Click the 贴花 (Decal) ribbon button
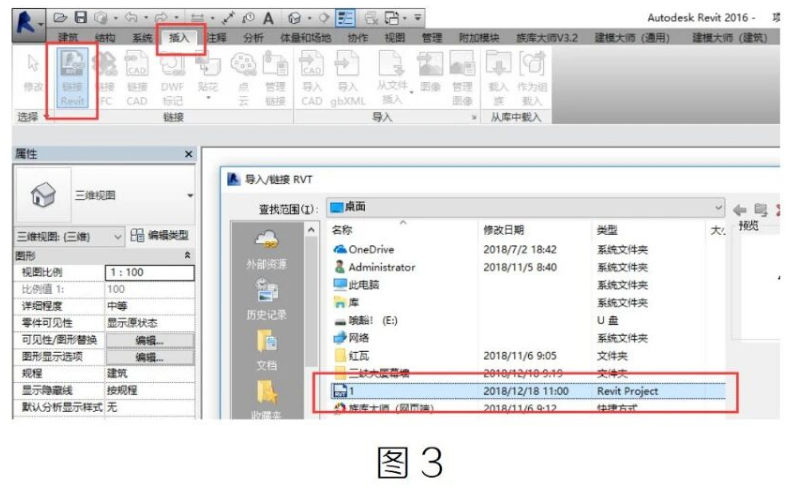797x492 pixels. (208, 76)
